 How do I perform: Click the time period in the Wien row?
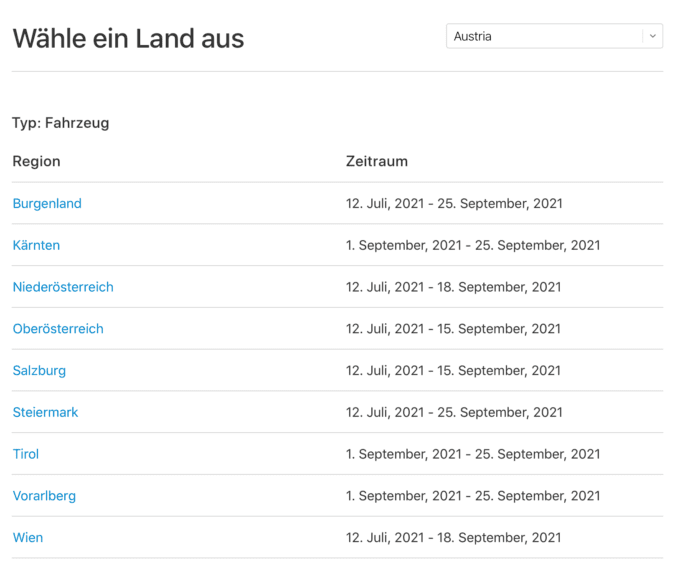[x=453, y=538]
